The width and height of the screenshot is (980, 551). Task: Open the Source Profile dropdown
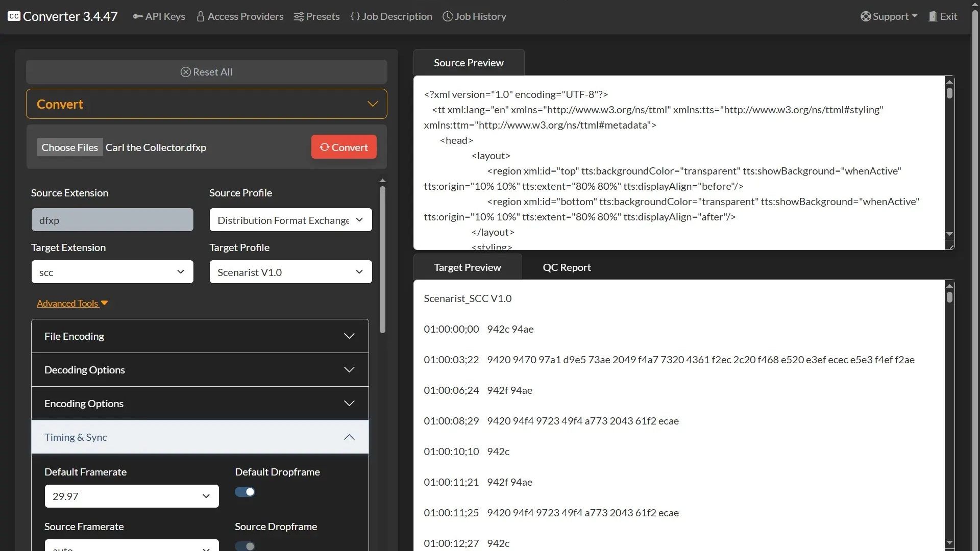290,220
